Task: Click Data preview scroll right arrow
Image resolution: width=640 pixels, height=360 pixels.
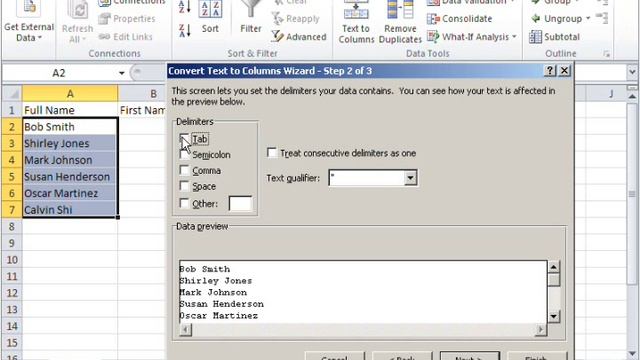Action: (x=540, y=329)
